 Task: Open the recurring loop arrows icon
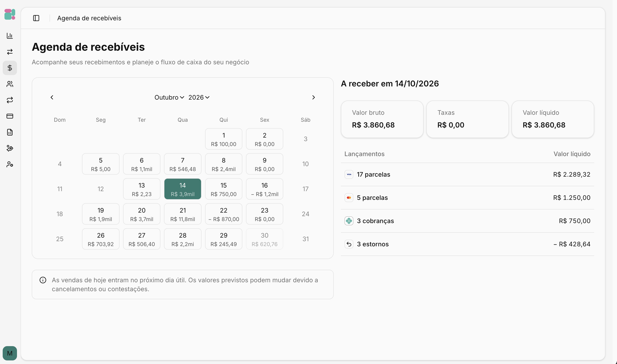[10, 100]
